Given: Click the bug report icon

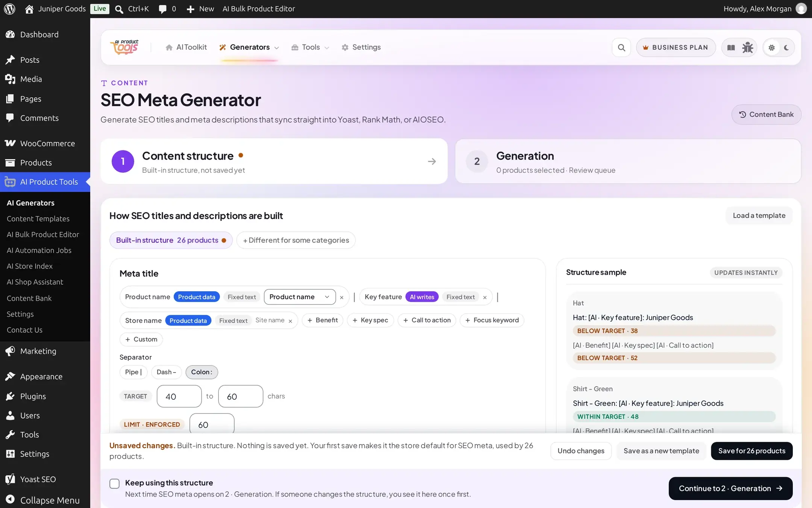Looking at the screenshot, I should pyautogui.click(x=747, y=47).
